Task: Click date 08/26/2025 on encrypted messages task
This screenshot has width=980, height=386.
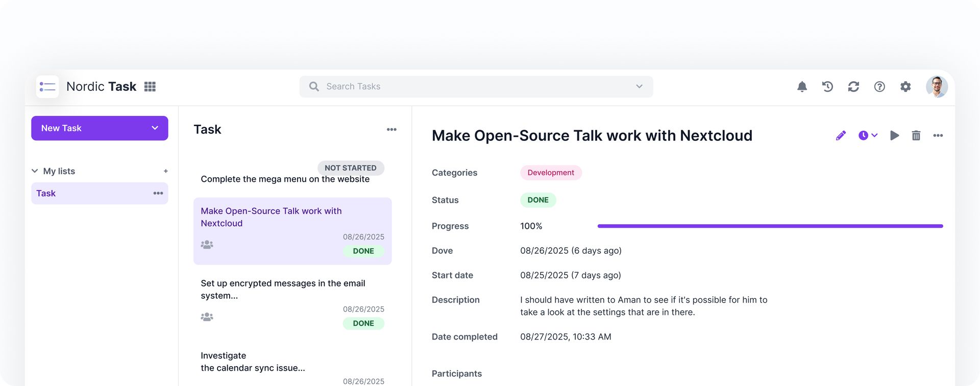Action: [x=363, y=309]
